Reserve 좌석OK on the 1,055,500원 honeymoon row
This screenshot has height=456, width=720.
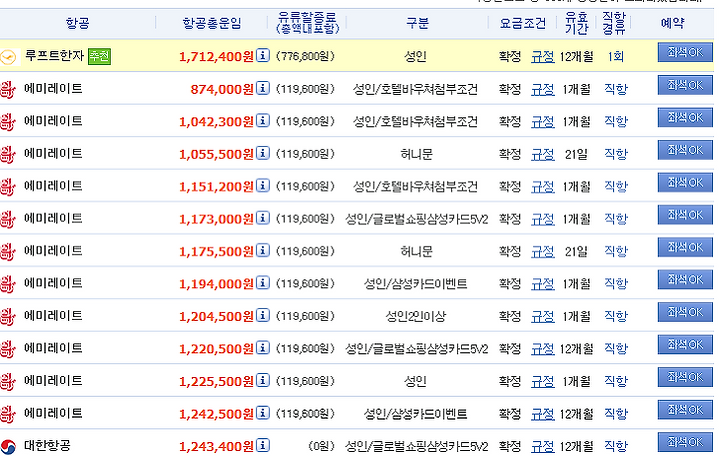tap(685, 150)
